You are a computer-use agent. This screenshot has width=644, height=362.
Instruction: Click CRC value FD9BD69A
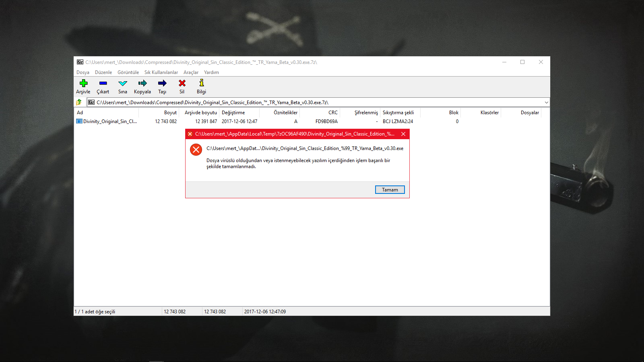tap(326, 121)
